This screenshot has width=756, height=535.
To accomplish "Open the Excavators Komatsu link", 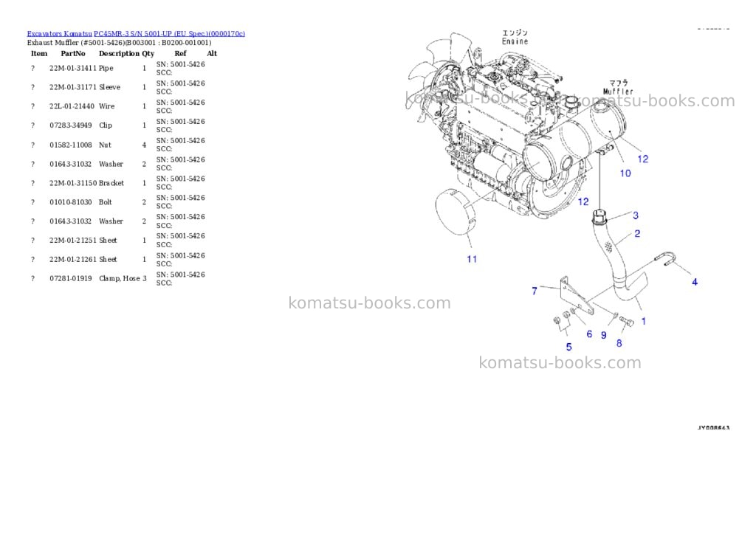I will (59, 34).
